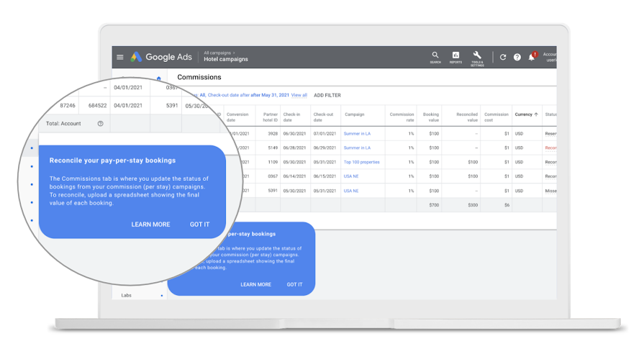The width and height of the screenshot is (644, 357).
Task: Click GOT IT in laptop-screen tooltip
Action: click(294, 284)
